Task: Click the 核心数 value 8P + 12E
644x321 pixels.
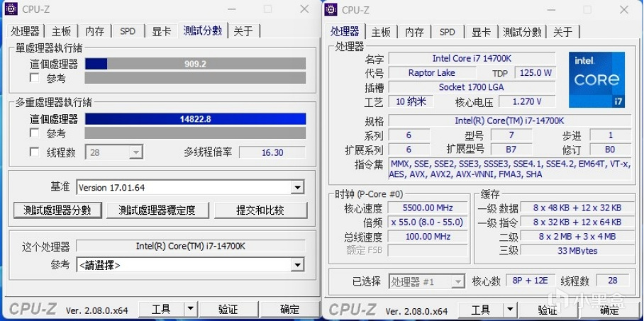Action: pyautogui.click(x=531, y=281)
